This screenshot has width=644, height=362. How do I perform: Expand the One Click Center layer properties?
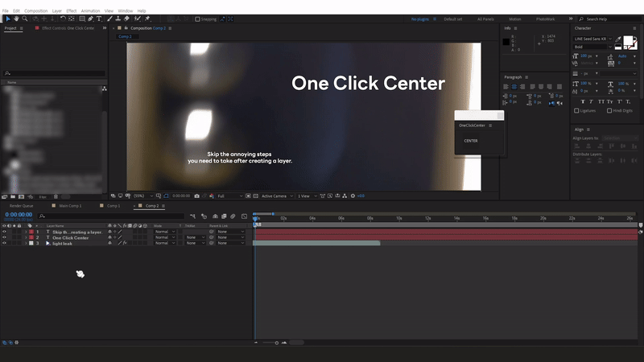(24, 238)
